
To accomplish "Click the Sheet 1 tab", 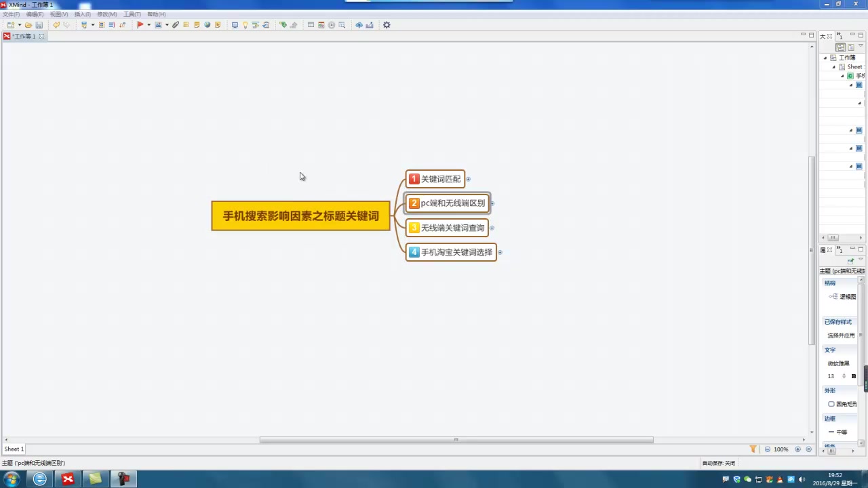I will coord(14,449).
